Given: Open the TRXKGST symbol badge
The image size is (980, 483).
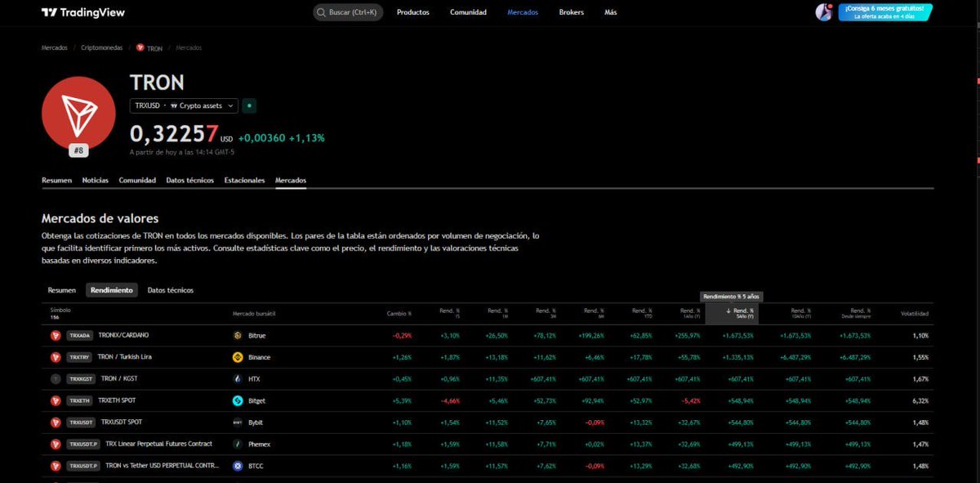Looking at the screenshot, I should [x=82, y=379].
